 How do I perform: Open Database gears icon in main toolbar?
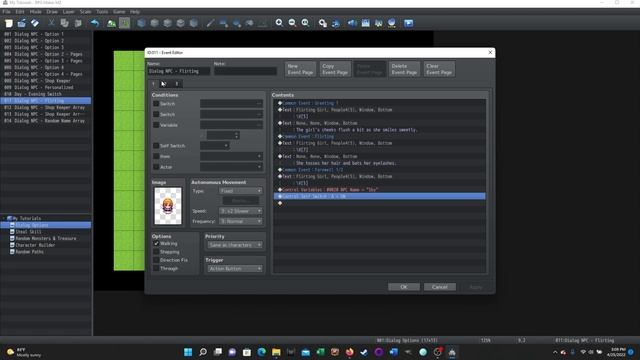322,23
